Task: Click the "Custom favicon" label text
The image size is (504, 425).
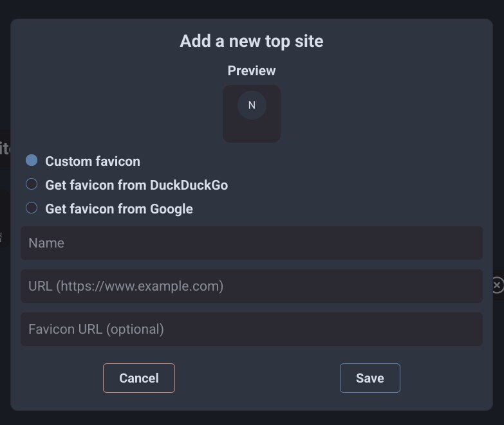Action: click(93, 161)
